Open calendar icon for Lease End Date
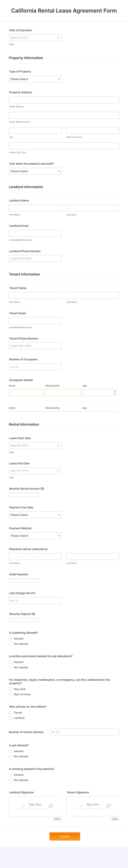Screen dimensions: 128x868 tap(58, 471)
